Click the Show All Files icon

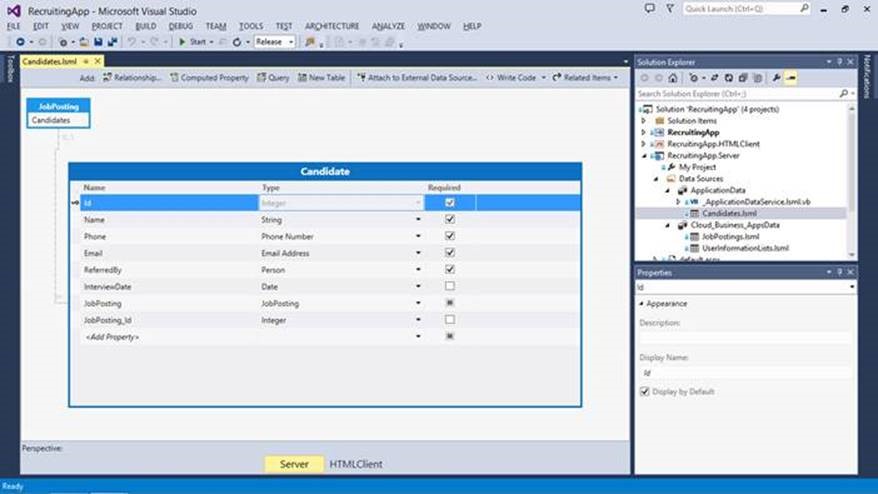pyautogui.click(x=757, y=78)
